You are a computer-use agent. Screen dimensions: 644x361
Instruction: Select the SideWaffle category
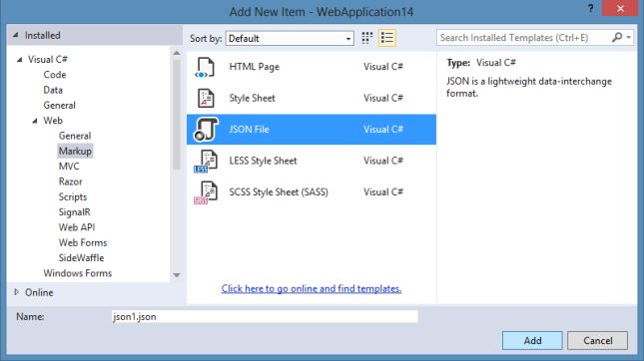[x=81, y=258]
